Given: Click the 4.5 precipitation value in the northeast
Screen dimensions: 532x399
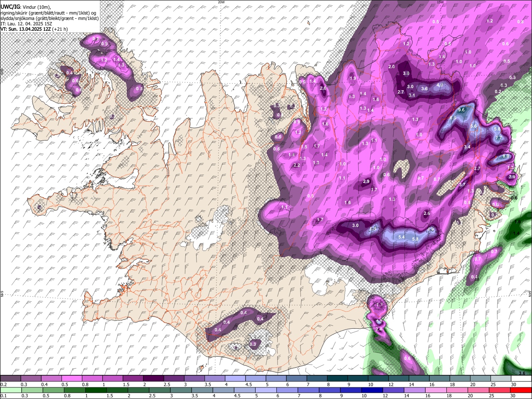Looking at the screenshot, I should point(440,84).
